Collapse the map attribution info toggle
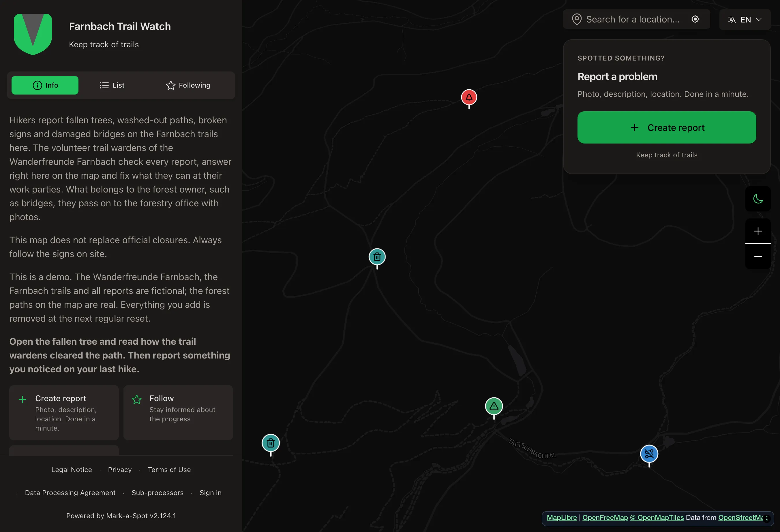 coord(766,518)
